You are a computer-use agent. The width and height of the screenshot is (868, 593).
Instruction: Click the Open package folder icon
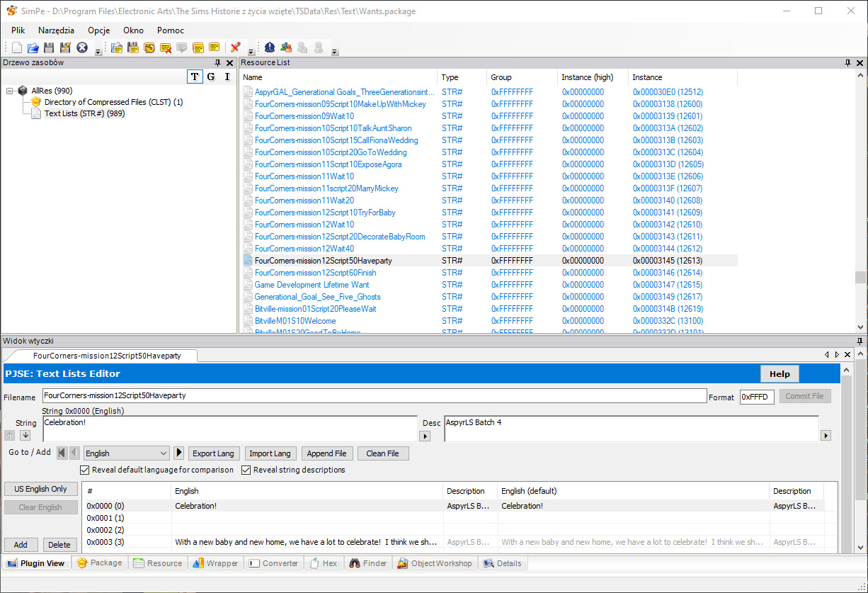point(33,47)
